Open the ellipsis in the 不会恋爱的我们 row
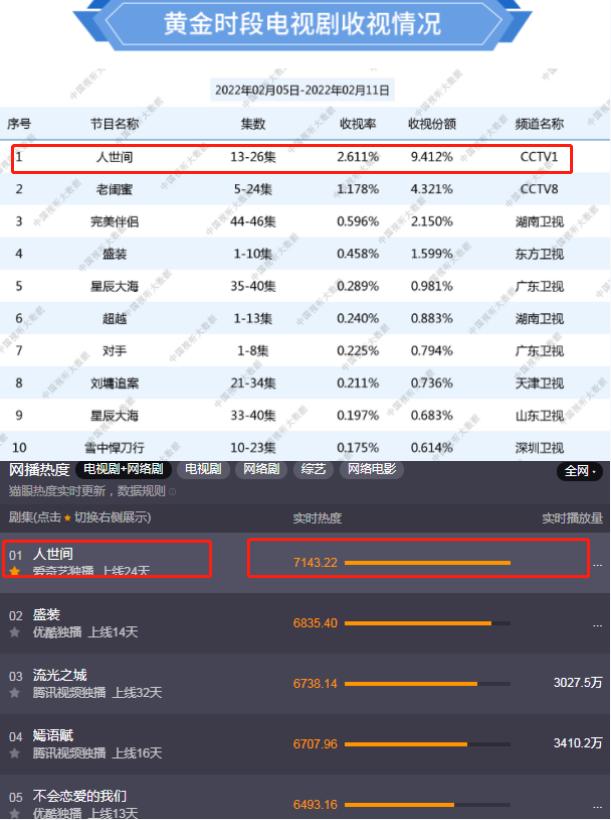 click(597, 807)
